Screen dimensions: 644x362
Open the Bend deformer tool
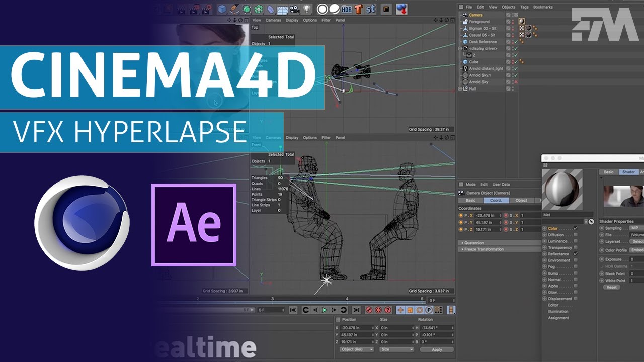click(x=271, y=9)
